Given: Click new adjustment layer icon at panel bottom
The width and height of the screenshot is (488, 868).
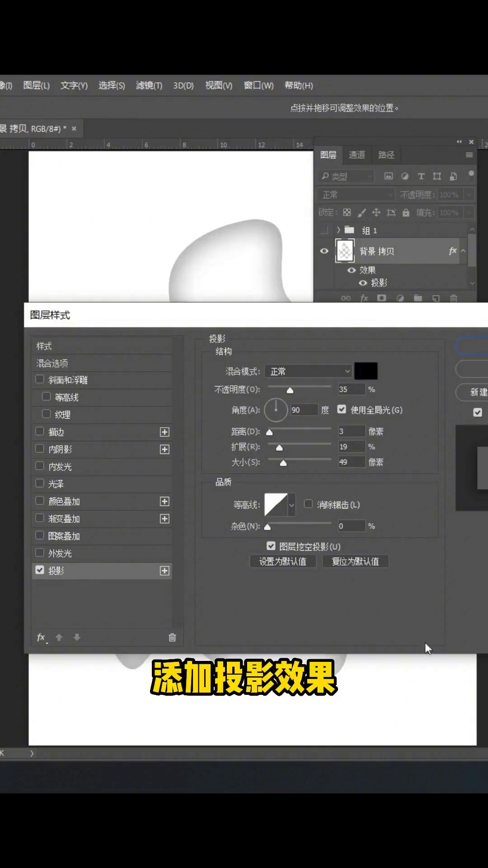Looking at the screenshot, I should 400,298.
